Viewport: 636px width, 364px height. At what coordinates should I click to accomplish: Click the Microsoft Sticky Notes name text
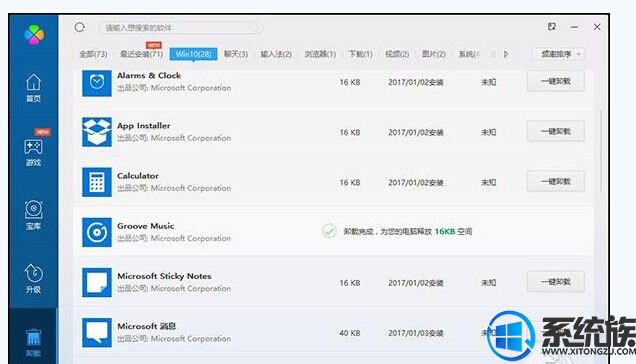[x=164, y=276]
